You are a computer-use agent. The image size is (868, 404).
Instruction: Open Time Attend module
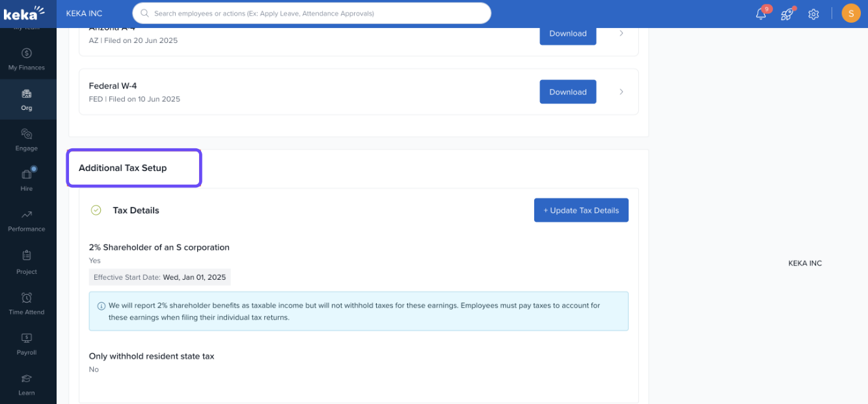point(27,303)
